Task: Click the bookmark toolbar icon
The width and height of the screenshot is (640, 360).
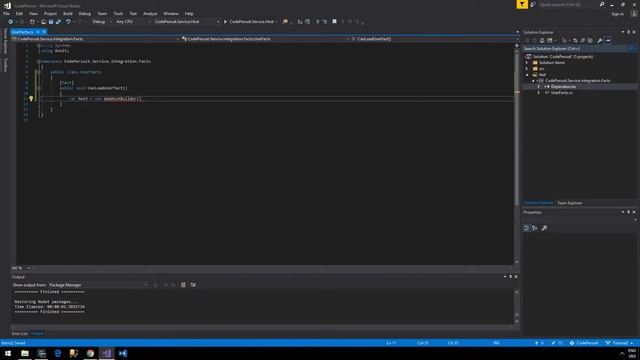Action: [334, 22]
